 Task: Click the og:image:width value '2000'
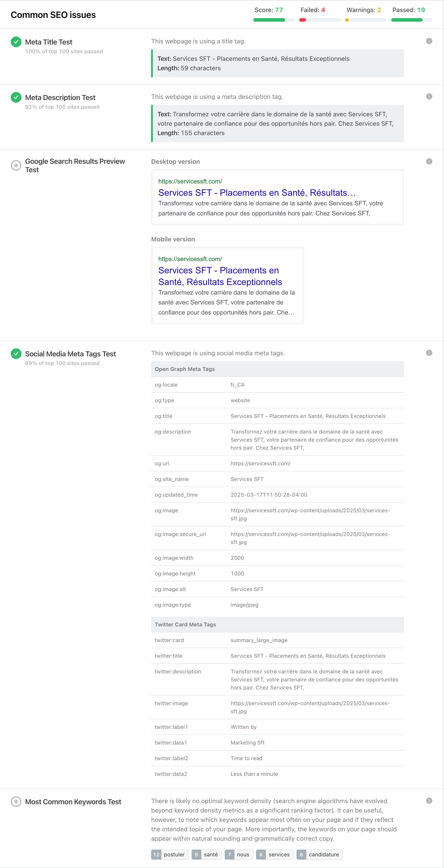click(237, 558)
